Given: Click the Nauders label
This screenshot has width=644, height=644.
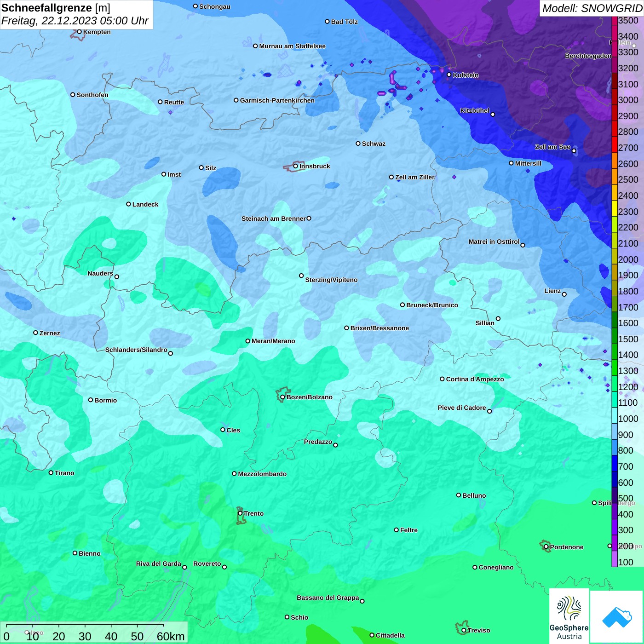Looking at the screenshot, I should click(100, 273).
